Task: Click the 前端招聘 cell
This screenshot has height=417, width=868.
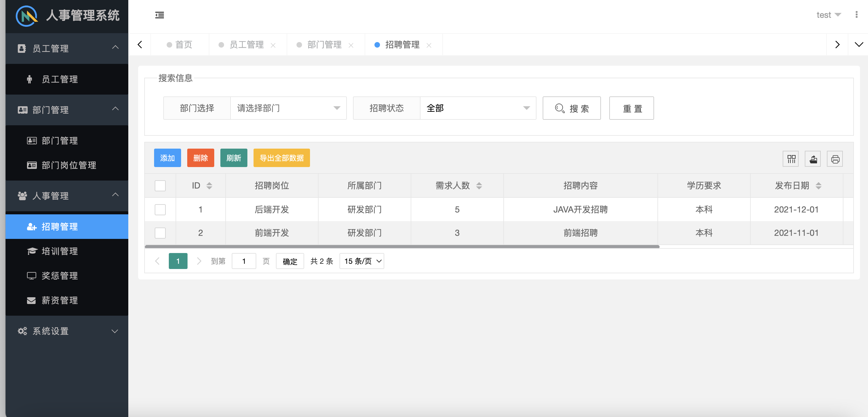Action: [x=580, y=233]
